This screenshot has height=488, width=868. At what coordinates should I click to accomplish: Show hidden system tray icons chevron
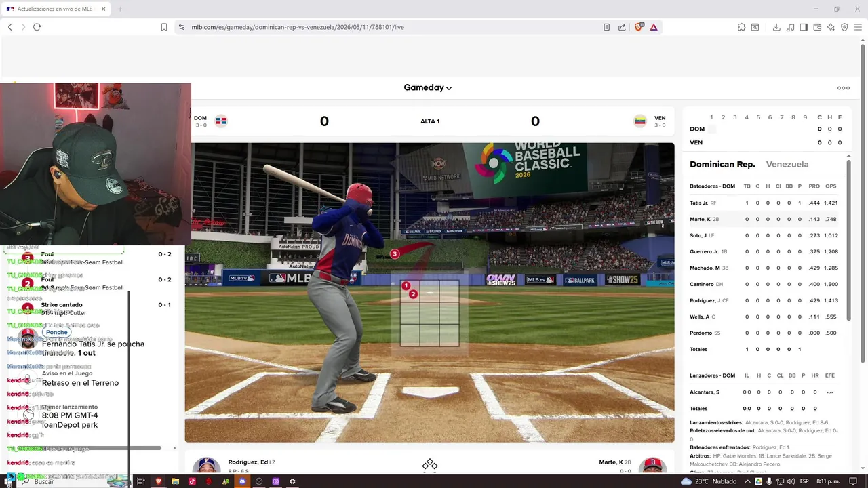pos(748,481)
